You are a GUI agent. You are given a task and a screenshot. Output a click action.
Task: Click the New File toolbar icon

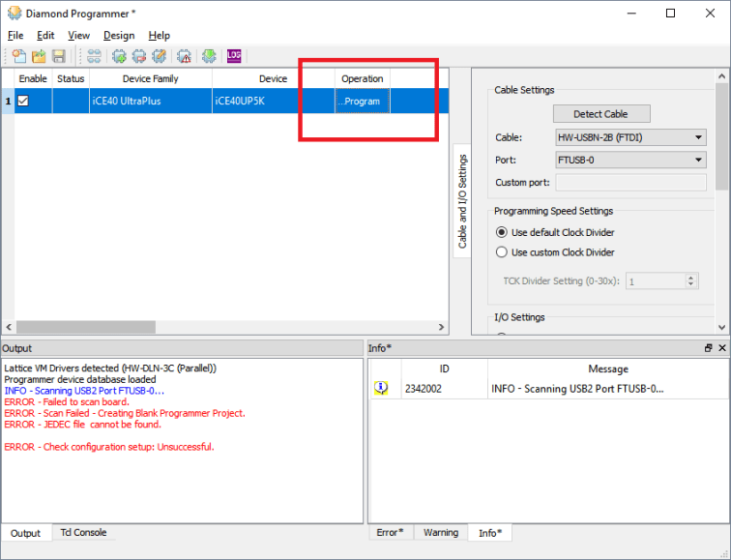(x=18, y=56)
